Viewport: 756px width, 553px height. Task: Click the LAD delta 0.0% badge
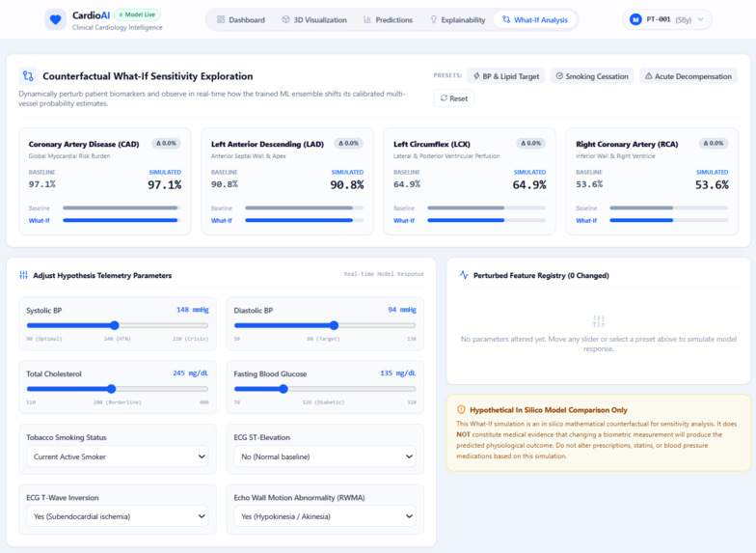[349, 143]
